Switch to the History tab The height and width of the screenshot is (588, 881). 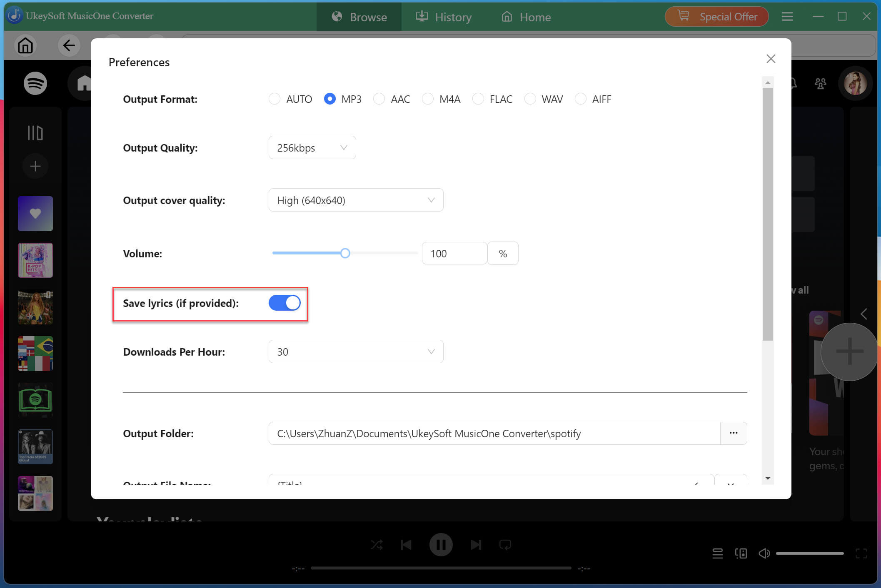click(444, 17)
